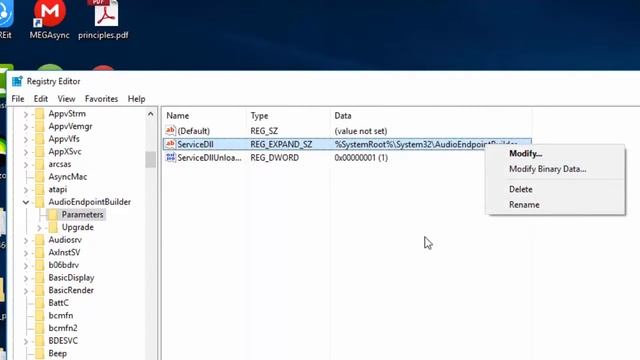Image resolution: width=640 pixels, height=360 pixels.
Task: Click the BattC folder icon
Action: click(x=40, y=303)
